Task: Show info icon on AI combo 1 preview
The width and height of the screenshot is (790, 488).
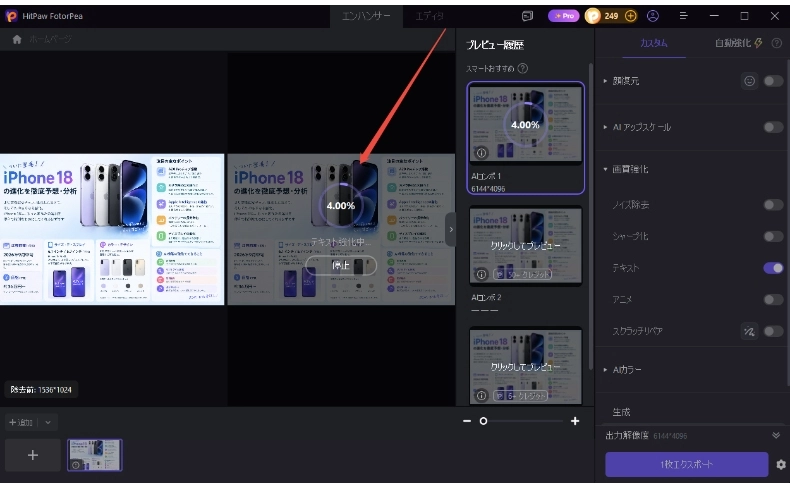Action: [x=481, y=153]
